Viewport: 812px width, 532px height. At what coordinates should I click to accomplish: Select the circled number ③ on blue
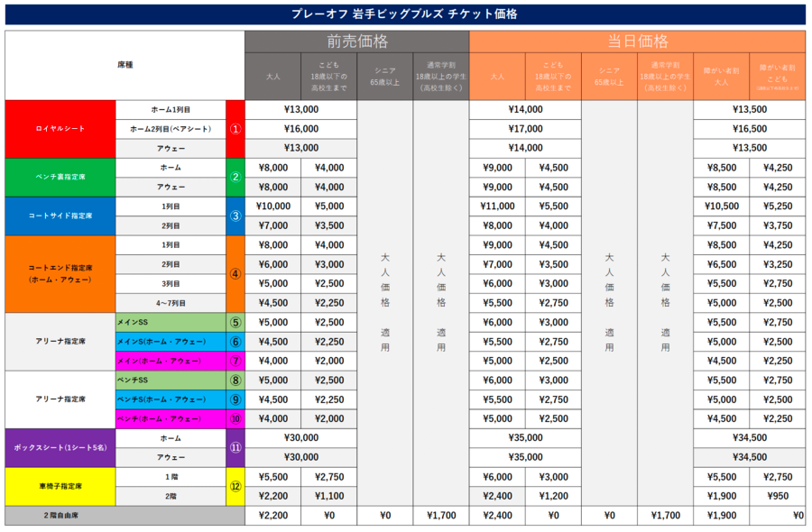[235, 216]
